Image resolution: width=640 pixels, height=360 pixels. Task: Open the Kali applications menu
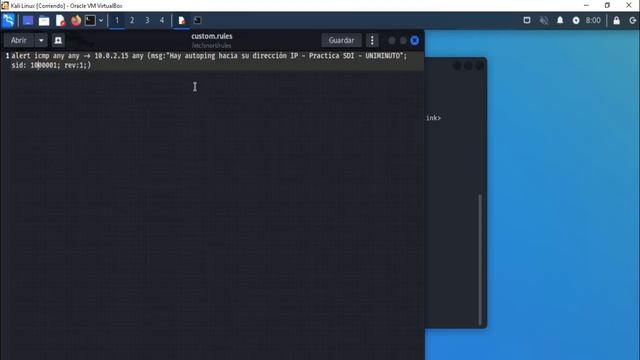[x=8, y=20]
